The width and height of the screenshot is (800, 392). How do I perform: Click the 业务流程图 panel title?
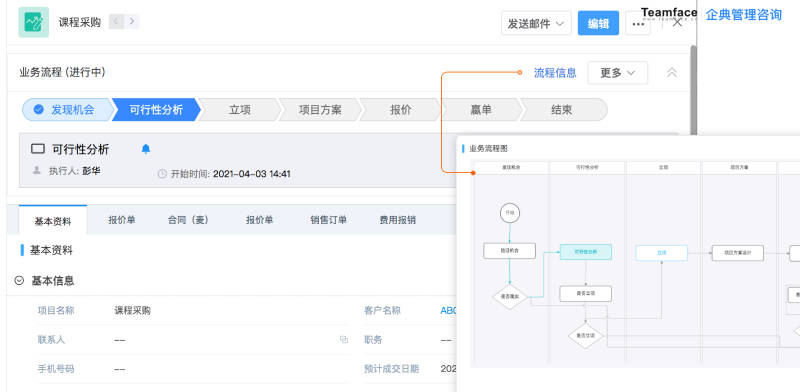[x=488, y=149]
